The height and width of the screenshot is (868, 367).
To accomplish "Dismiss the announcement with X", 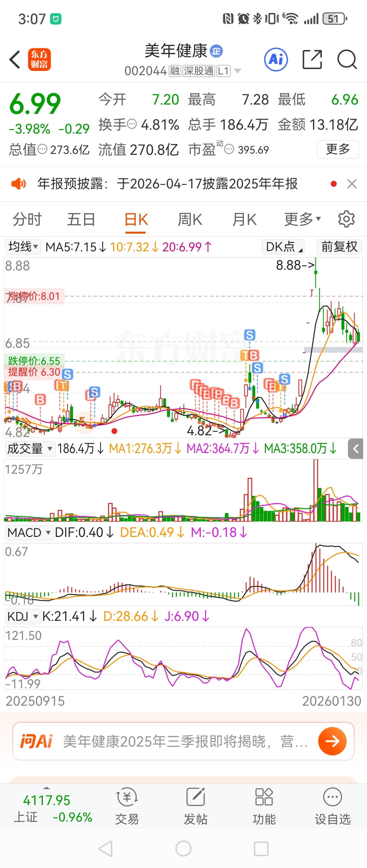I will coord(352,184).
